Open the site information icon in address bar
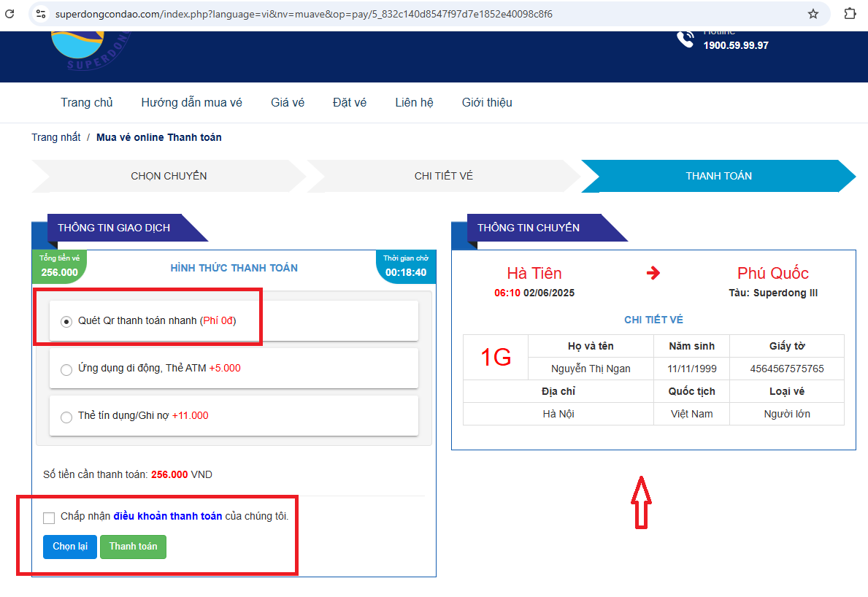868x597 pixels. click(41, 14)
